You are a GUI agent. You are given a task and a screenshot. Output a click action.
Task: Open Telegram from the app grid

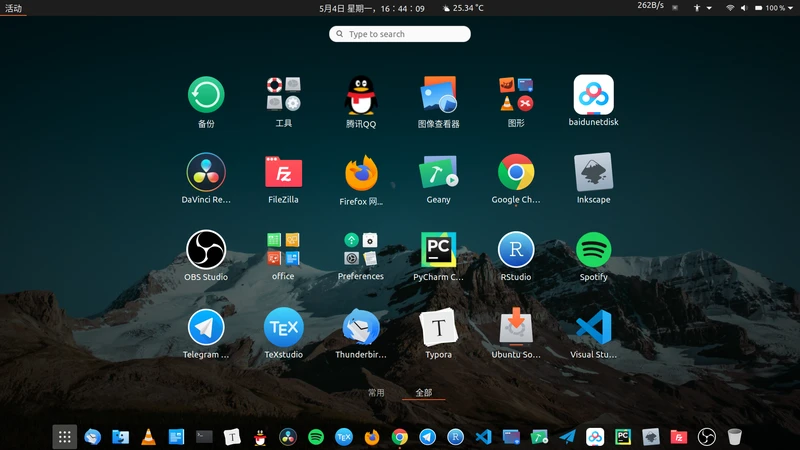coord(206,327)
